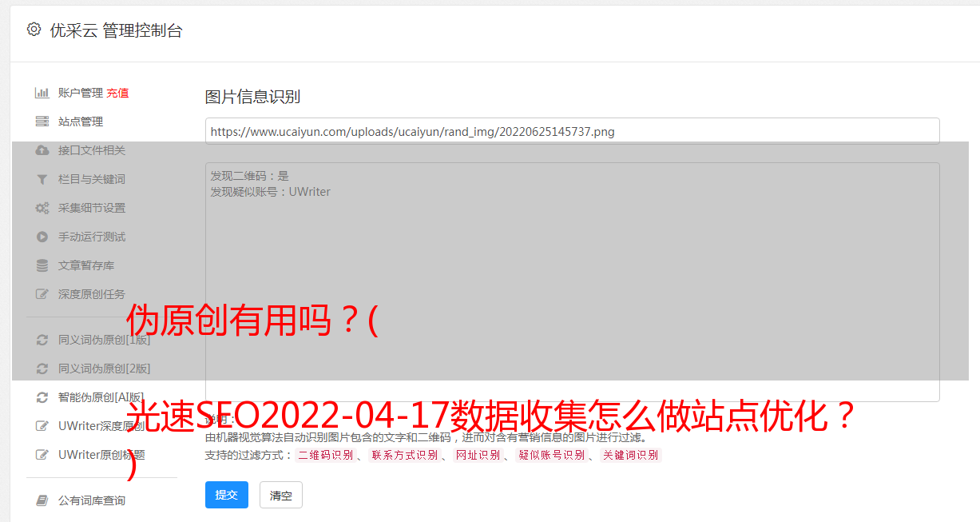
Task: Open 智能伪原创[AI版] page
Action: (90, 397)
